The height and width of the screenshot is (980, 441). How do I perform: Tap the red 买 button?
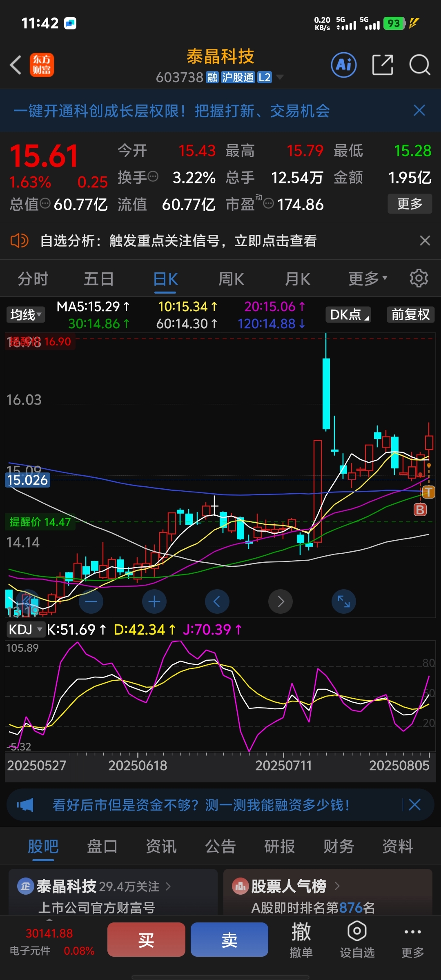tap(146, 939)
